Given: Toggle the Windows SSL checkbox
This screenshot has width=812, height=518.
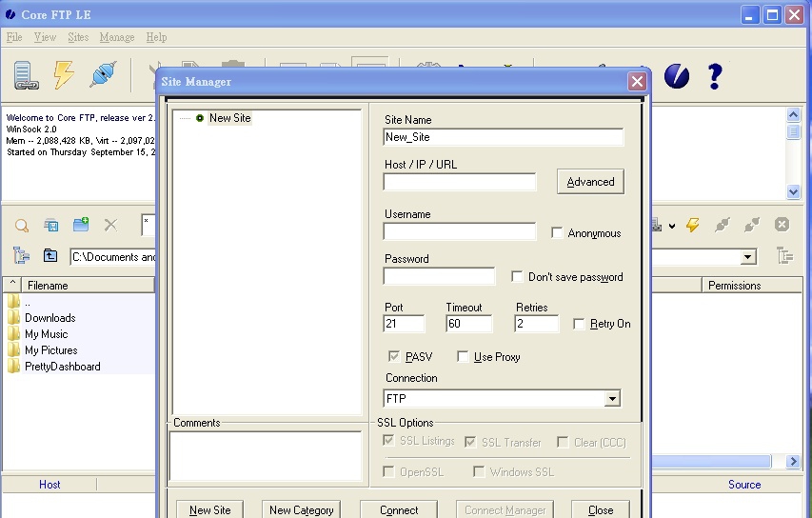Looking at the screenshot, I should (479, 471).
